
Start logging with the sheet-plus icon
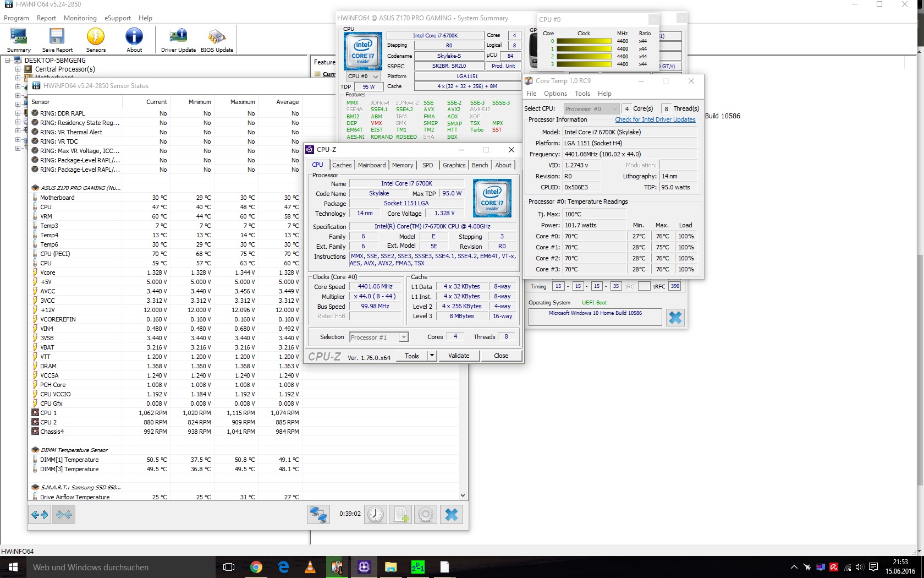[400, 515]
